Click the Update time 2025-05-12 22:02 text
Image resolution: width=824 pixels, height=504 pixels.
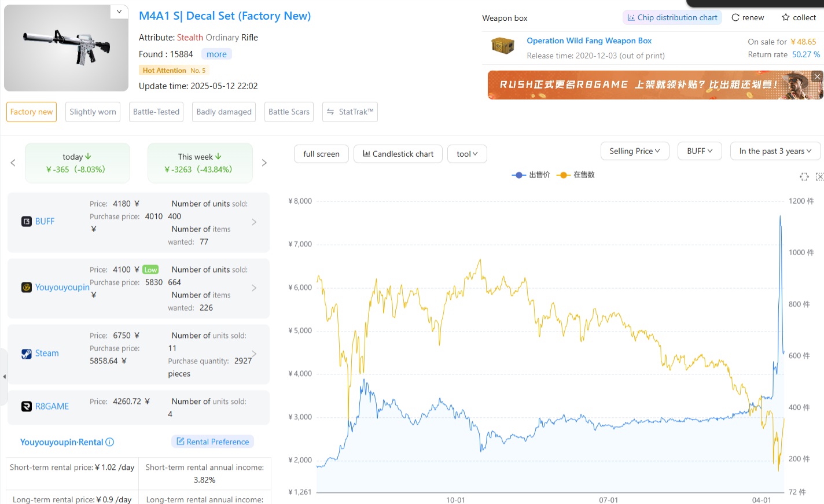click(x=198, y=86)
